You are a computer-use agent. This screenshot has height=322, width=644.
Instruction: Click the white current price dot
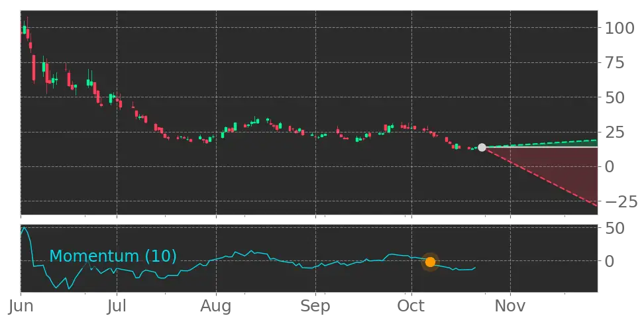(482, 148)
